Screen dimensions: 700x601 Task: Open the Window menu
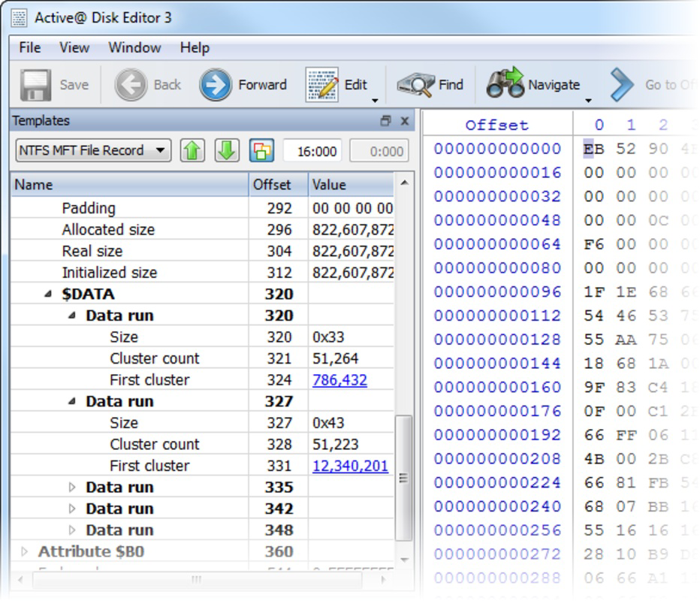click(x=134, y=48)
